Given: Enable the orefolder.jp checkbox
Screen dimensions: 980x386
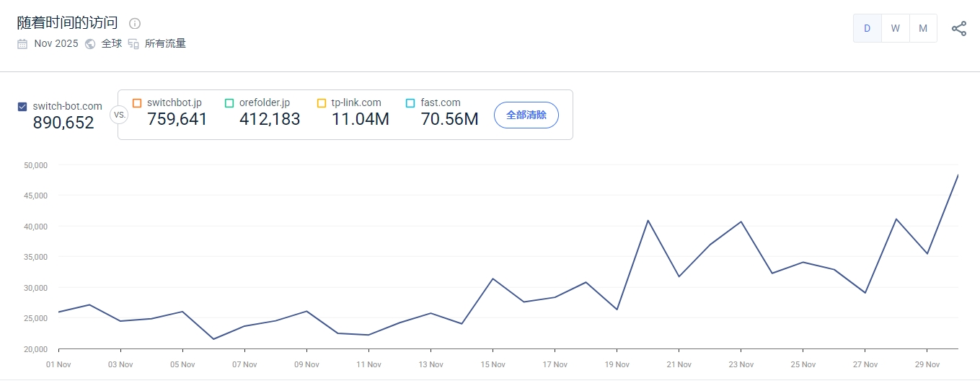Looking at the screenshot, I should point(229,103).
